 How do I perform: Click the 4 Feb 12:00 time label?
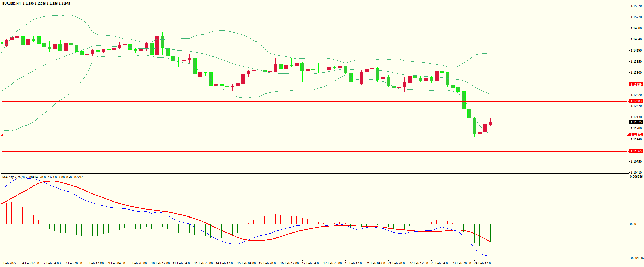tap(31, 263)
